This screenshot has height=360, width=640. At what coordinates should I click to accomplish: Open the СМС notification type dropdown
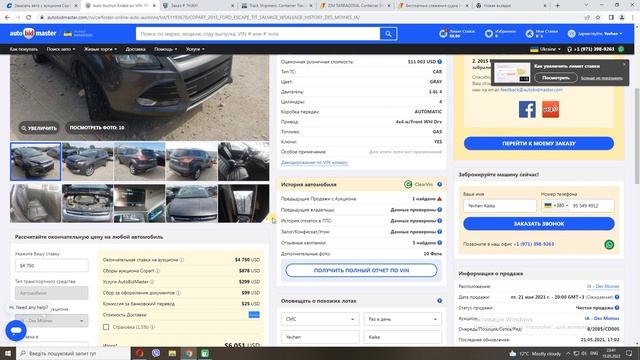320,319
